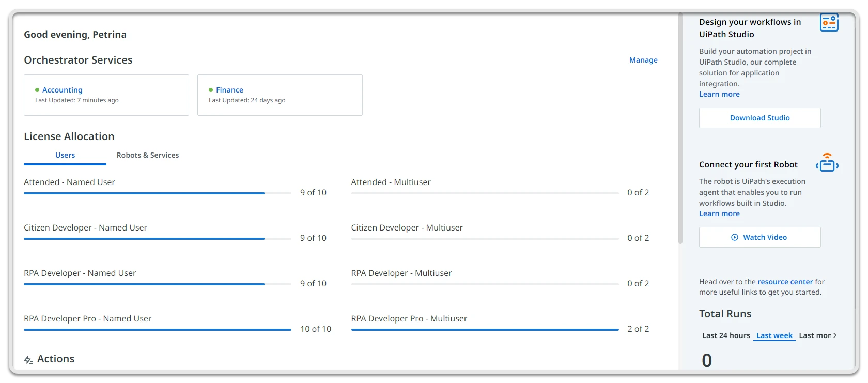Click Learn more under robot description

719,213
